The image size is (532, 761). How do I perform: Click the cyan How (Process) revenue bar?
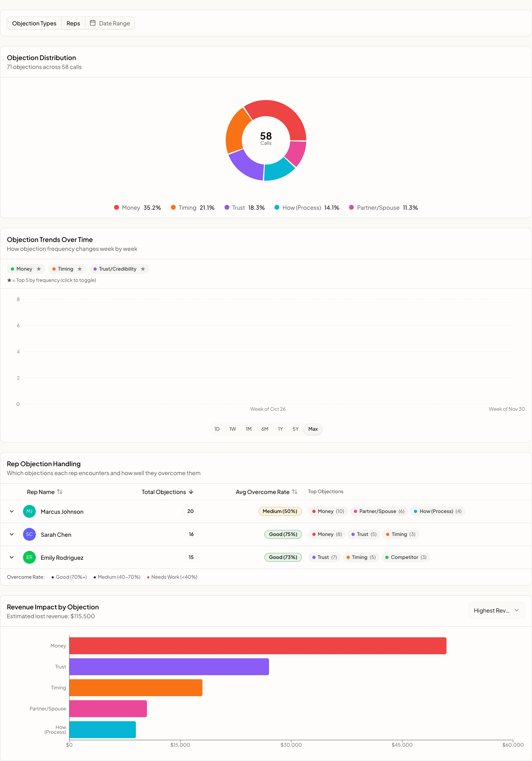(x=102, y=730)
